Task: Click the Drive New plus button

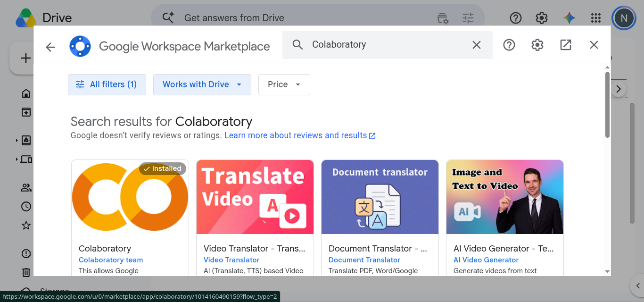Action: tap(26, 58)
